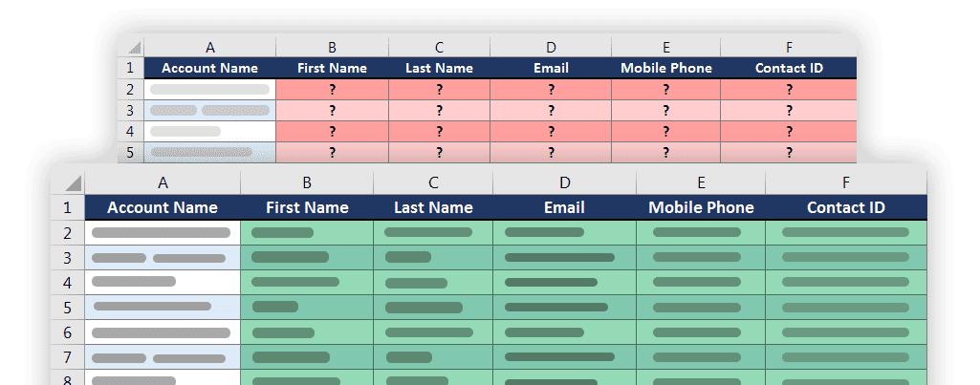Select row 4 header in the red sheet
980x385 pixels.
click(131, 132)
